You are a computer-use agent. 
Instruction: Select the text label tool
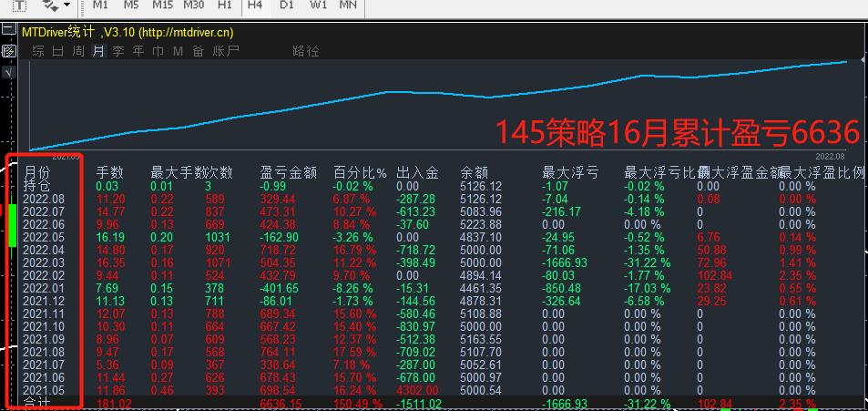pos(19,5)
